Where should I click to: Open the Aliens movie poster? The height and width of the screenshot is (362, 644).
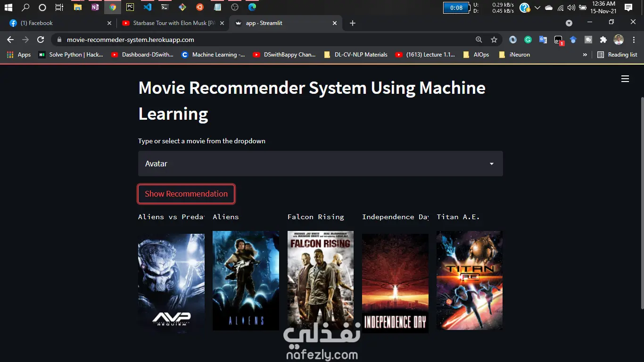(x=246, y=280)
